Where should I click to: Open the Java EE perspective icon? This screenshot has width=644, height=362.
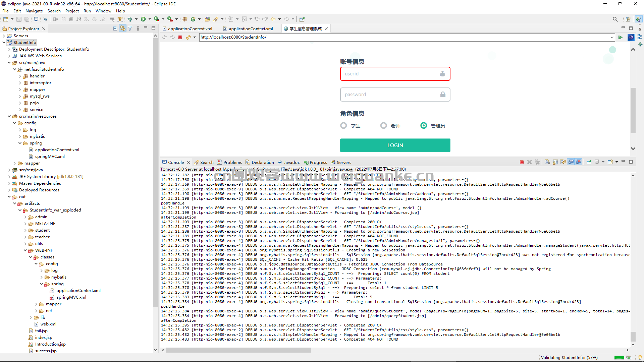(x=639, y=19)
